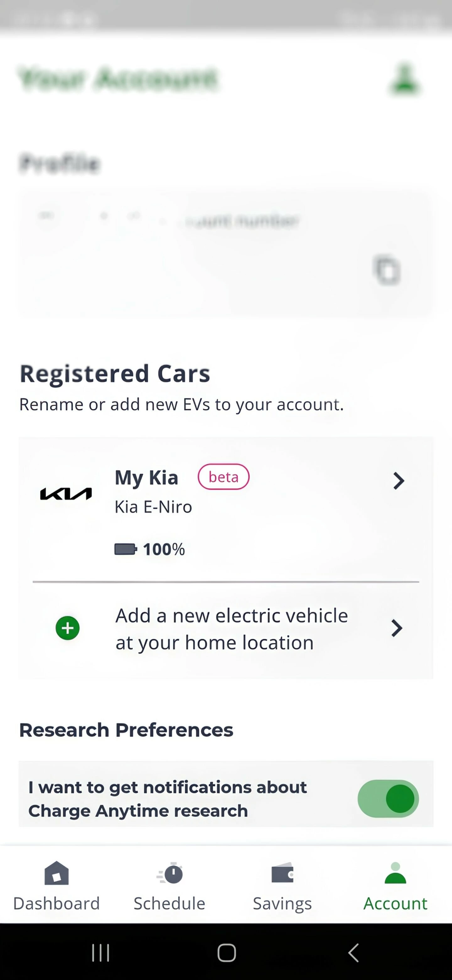
Task: Open Savings via the wallet icon
Action: tap(282, 874)
